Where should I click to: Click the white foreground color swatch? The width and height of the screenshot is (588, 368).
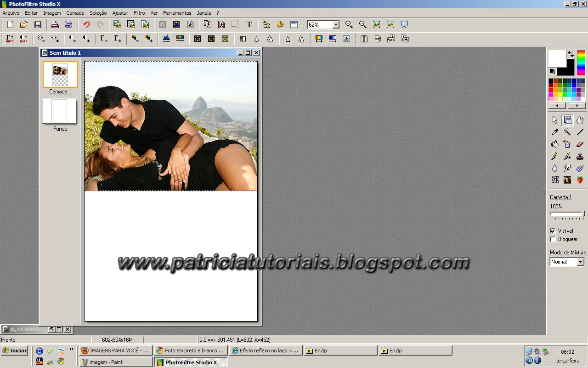[557, 58]
